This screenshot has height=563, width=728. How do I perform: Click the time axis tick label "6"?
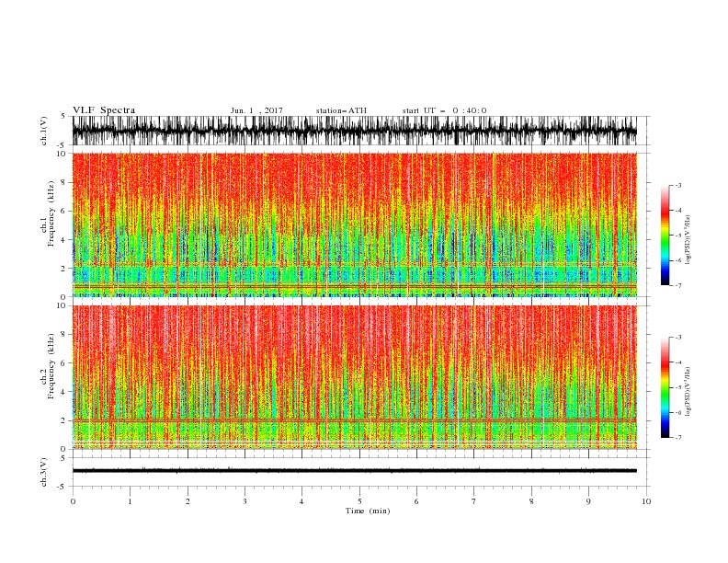[x=416, y=501]
